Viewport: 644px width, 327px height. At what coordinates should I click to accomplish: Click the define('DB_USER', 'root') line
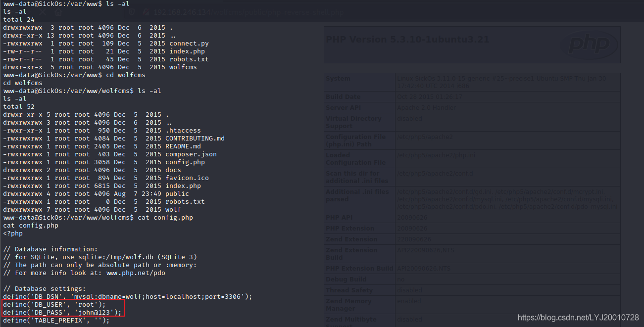(54, 305)
